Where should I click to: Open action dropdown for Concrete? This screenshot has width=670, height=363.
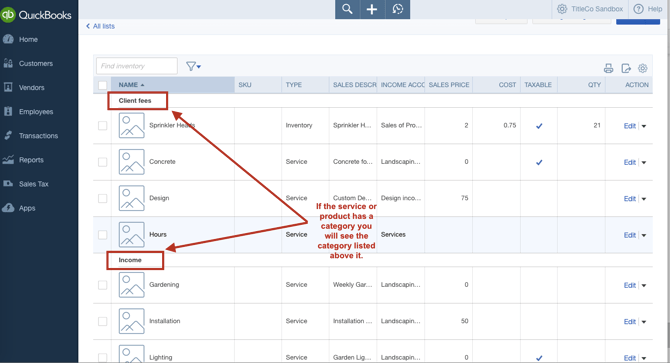coord(644,162)
